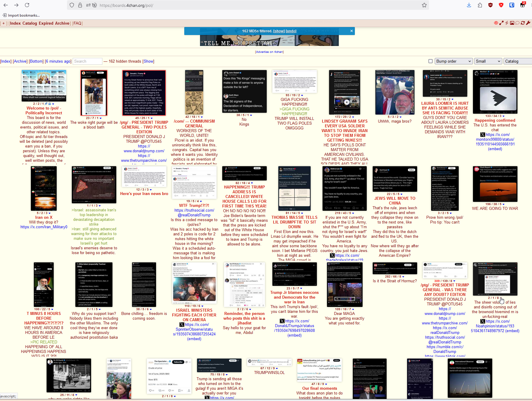Jump to the page end via the [Bottom] link
The image size is (532, 401).
point(36,61)
